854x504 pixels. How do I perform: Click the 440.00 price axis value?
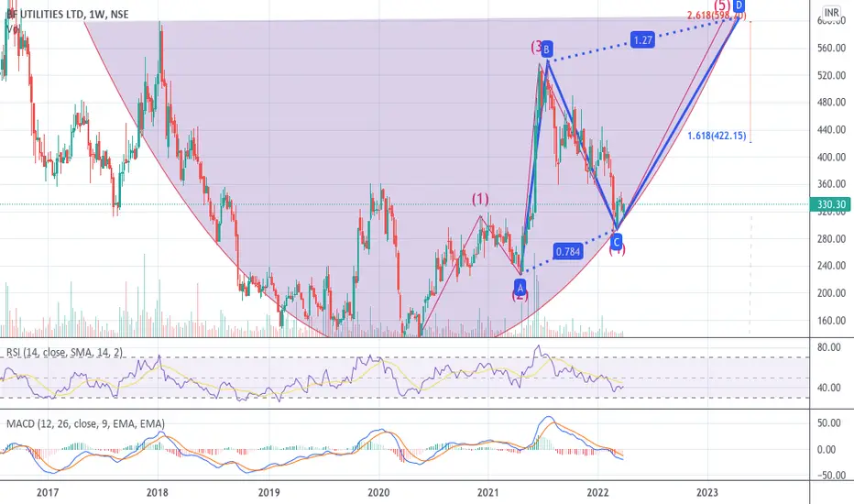[x=832, y=130]
